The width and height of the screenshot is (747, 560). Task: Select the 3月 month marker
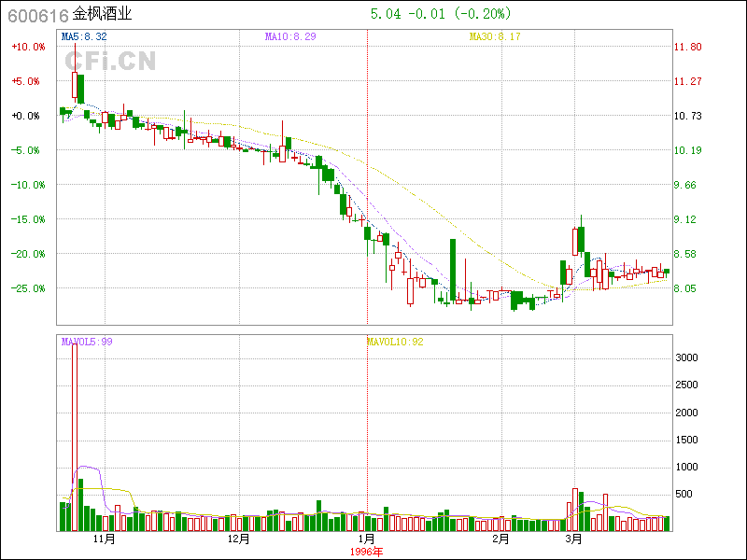pyautogui.click(x=573, y=539)
